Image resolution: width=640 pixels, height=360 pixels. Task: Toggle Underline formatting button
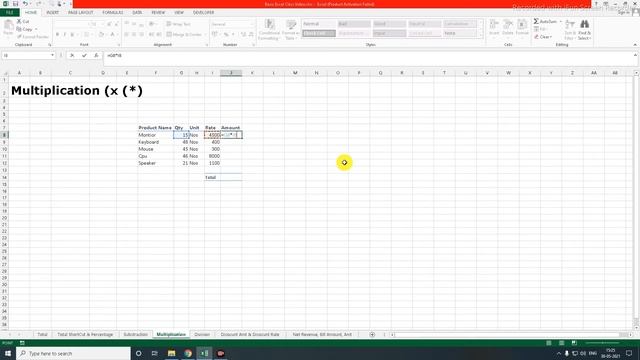[72, 35]
